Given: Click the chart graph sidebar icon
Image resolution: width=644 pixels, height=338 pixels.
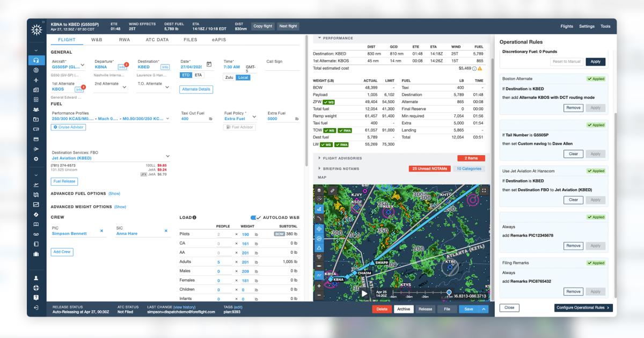Looking at the screenshot, I should click(36, 204).
